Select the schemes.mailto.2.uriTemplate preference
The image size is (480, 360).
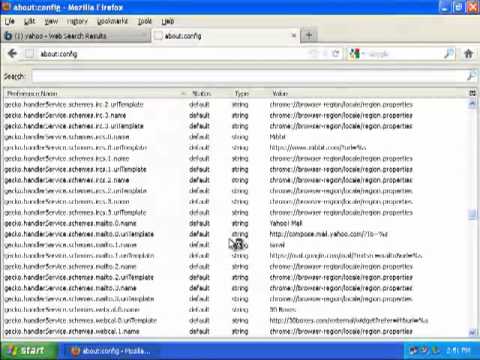79,277
